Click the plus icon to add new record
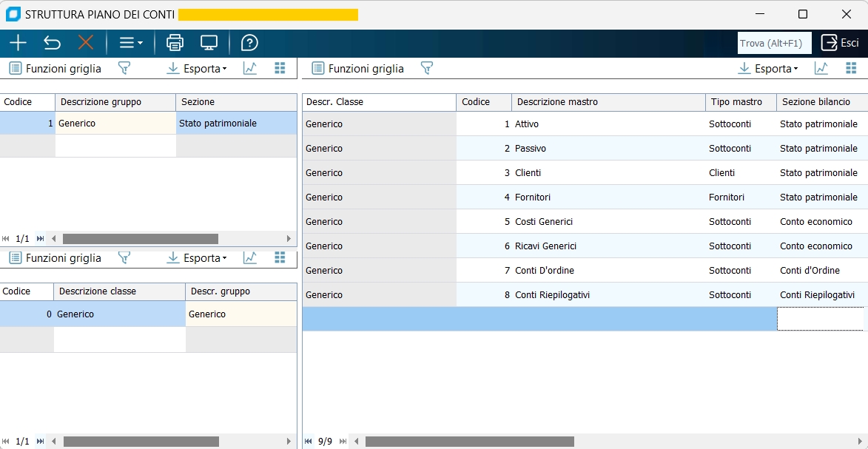 point(17,43)
